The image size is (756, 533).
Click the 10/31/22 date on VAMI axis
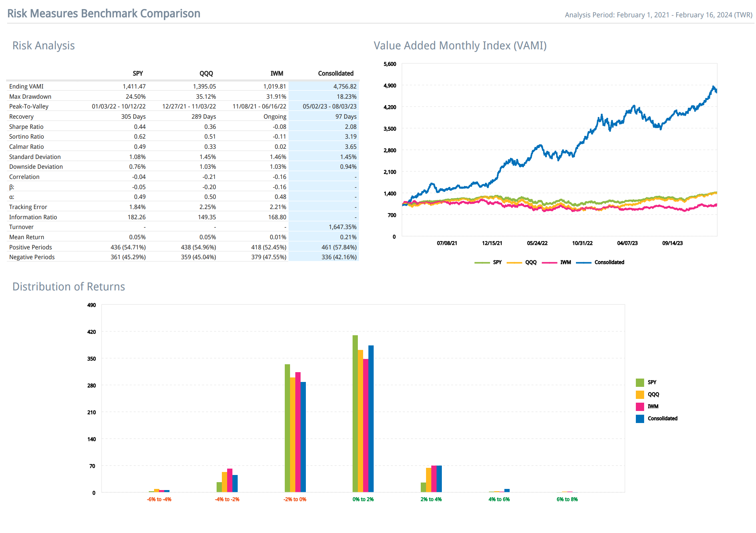click(x=582, y=243)
